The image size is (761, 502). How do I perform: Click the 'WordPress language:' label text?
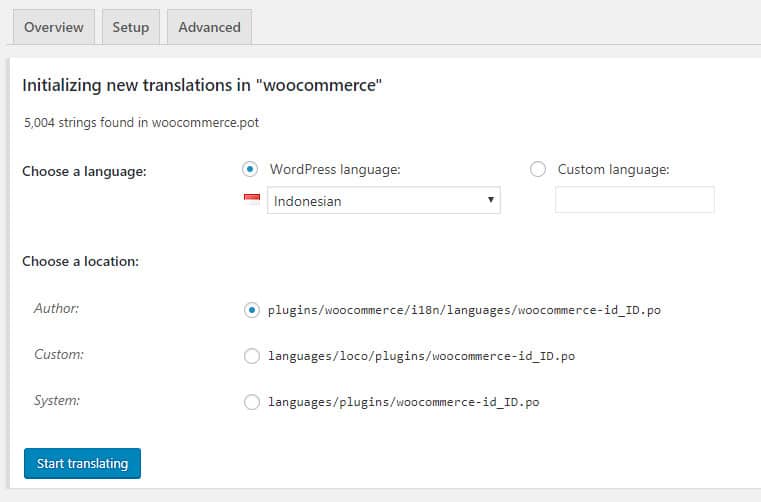pyautogui.click(x=335, y=169)
